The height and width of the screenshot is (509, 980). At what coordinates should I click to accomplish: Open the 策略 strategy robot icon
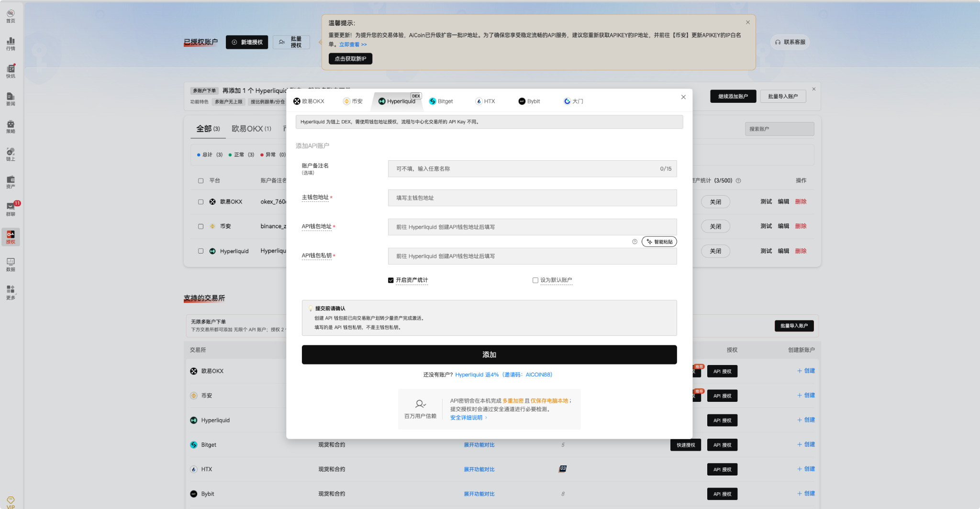(11, 127)
